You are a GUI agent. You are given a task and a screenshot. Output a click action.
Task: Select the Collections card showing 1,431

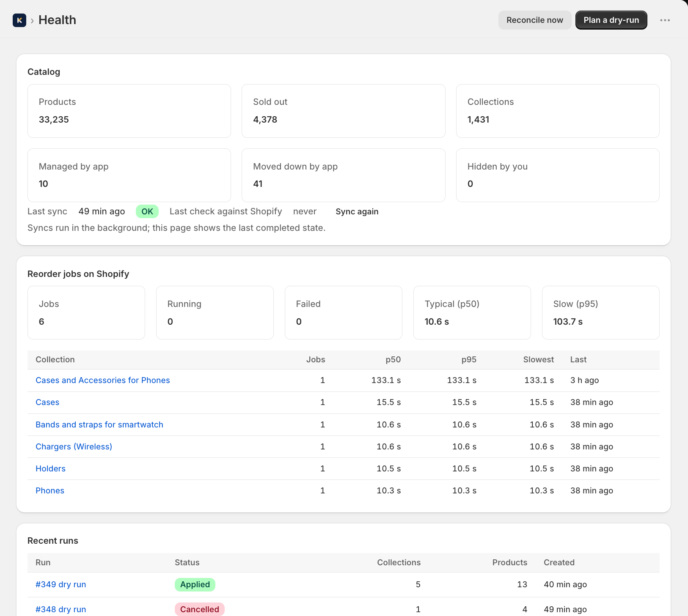tap(558, 111)
